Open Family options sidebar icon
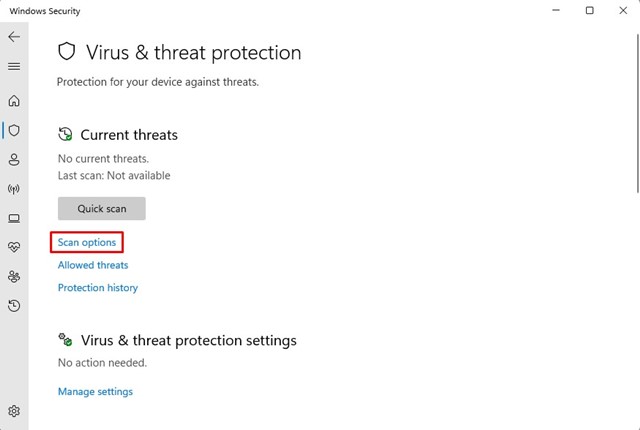 coord(14,277)
